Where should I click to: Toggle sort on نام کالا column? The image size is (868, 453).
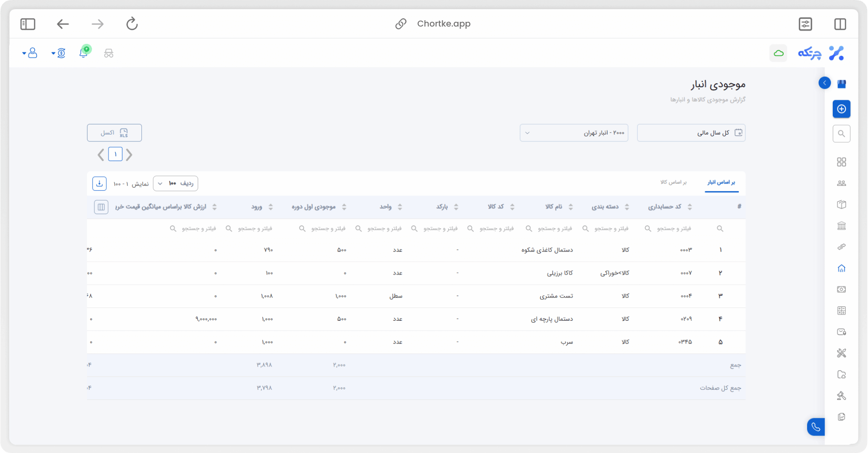pos(570,207)
